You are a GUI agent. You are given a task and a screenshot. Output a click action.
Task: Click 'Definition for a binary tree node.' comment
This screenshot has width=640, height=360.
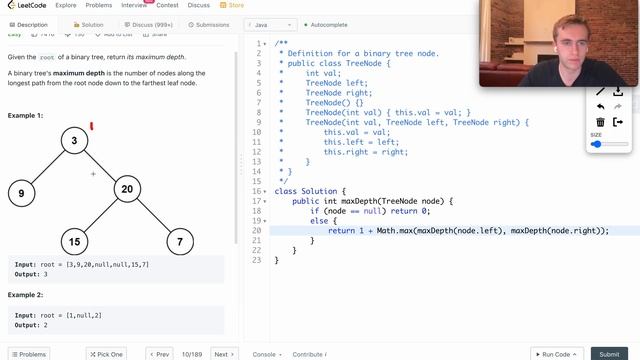tap(363, 53)
